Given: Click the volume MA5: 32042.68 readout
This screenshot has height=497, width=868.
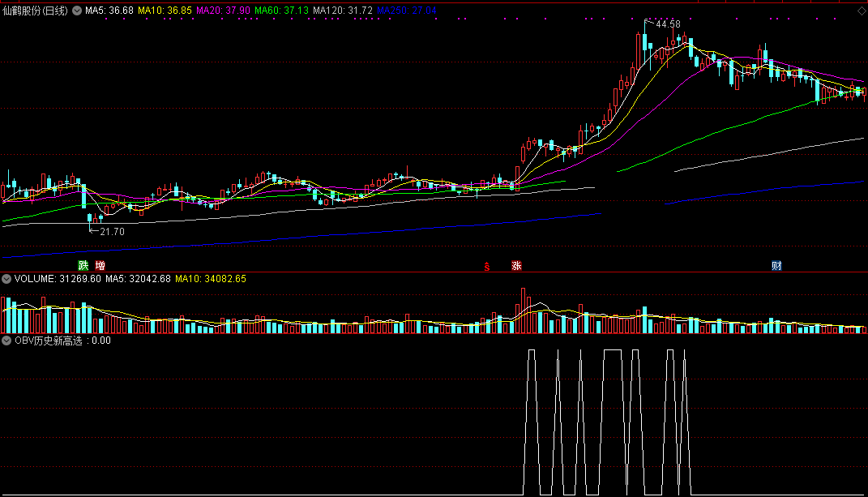Looking at the screenshot, I should tap(138, 279).
